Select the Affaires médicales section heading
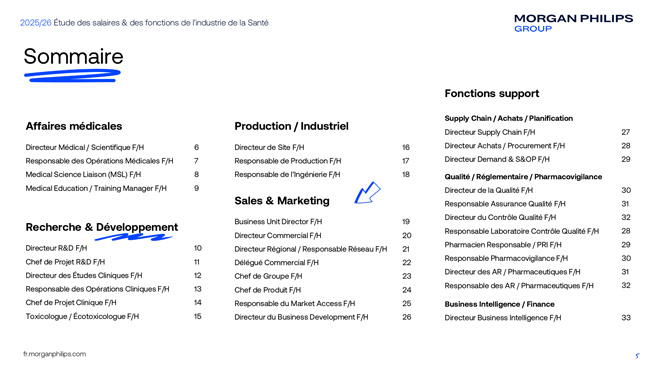The image size is (660, 370). 74,126
